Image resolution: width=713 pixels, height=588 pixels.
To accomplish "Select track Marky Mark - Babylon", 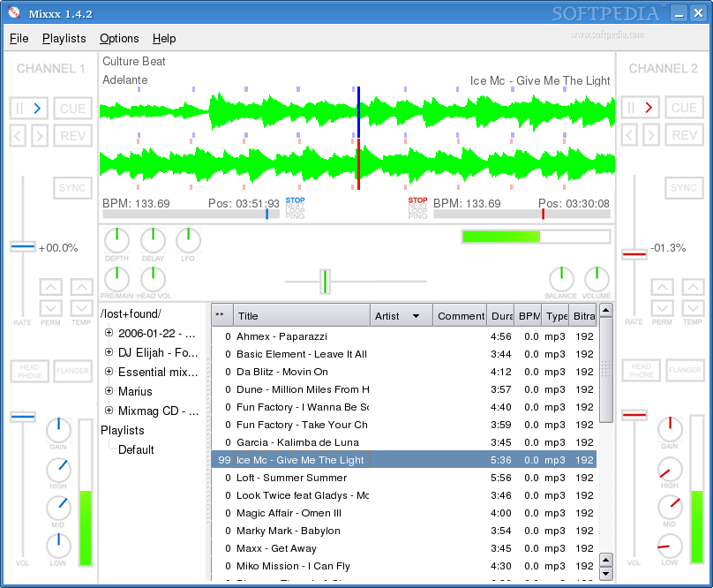I will click(404, 531).
